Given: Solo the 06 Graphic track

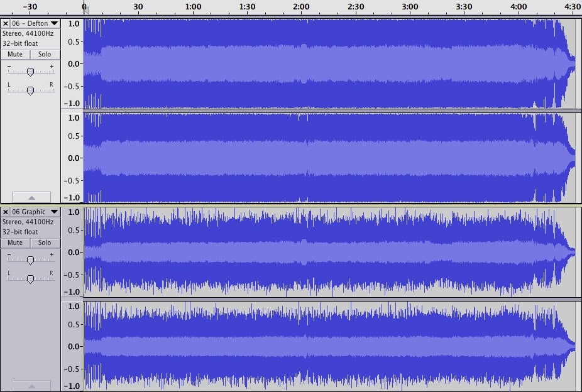Looking at the screenshot, I should coord(45,242).
